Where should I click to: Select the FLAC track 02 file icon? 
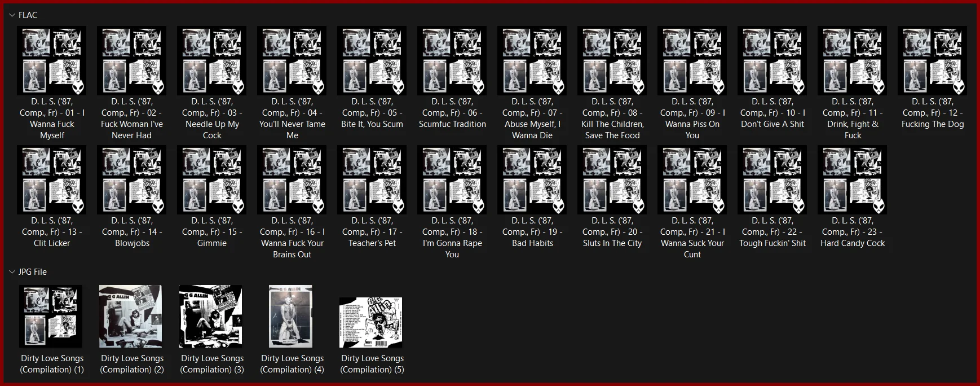(x=132, y=60)
